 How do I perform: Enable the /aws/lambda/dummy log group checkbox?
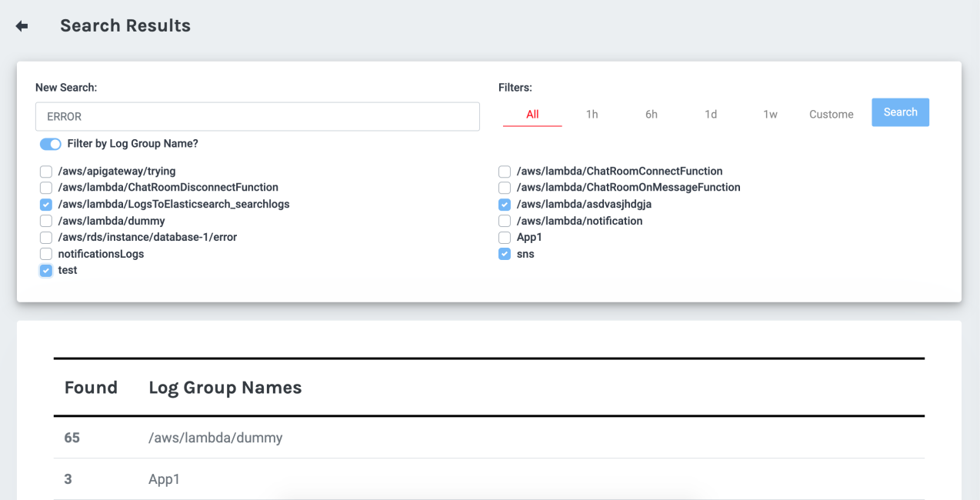[46, 221]
